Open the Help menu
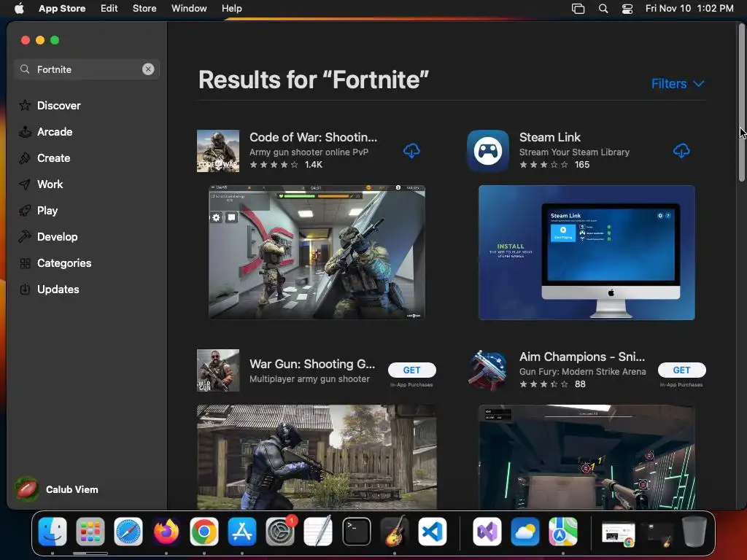The width and height of the screenshot is (747, 560). 231,8
